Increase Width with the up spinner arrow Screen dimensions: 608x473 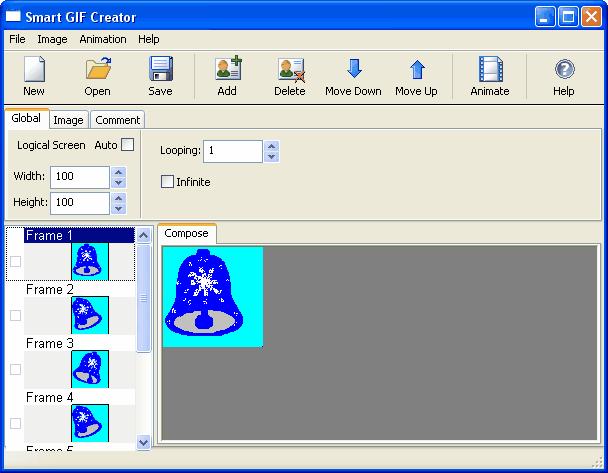[119, 172]
